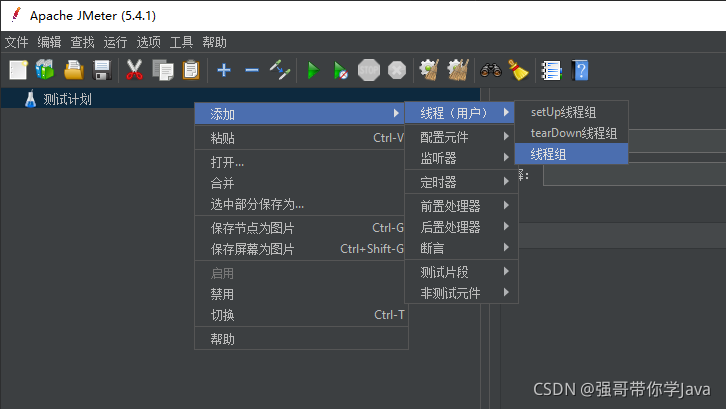Click the comments input field

tap(635, 175)
